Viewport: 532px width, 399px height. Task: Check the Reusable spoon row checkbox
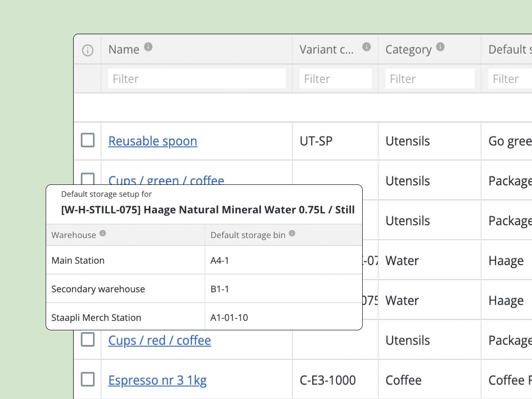point(87,141)
